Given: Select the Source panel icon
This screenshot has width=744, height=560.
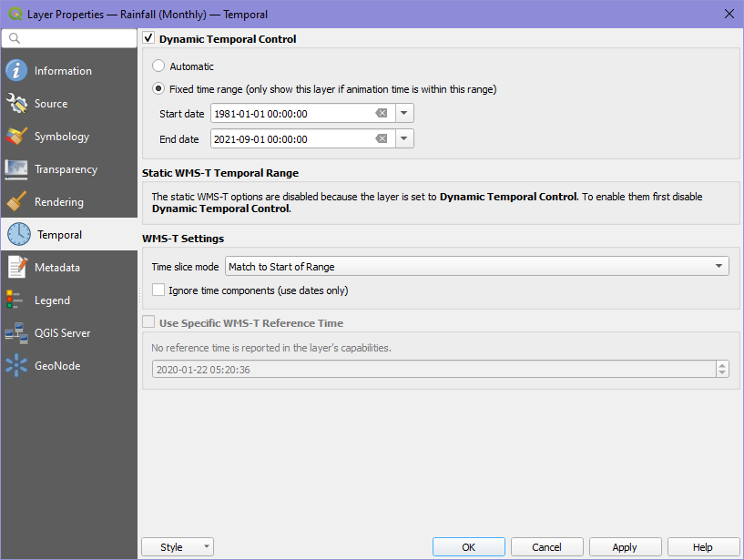Looking at the screenshot, I should 17,103.
